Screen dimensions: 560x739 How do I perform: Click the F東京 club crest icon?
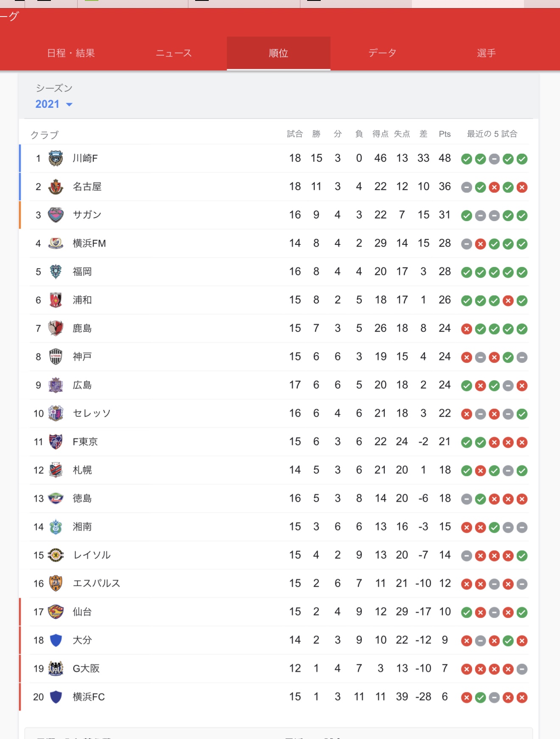coord(56,442)
